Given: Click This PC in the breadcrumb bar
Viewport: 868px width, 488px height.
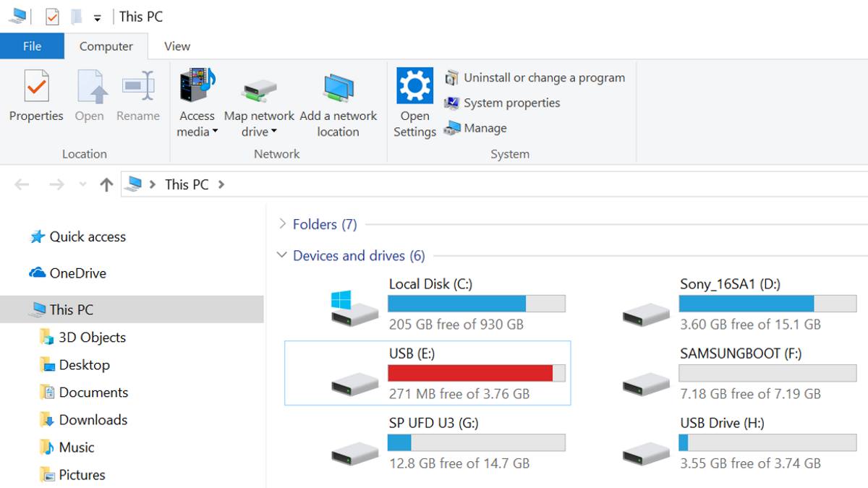Looking at the screenshot, I should click(185, 184).
